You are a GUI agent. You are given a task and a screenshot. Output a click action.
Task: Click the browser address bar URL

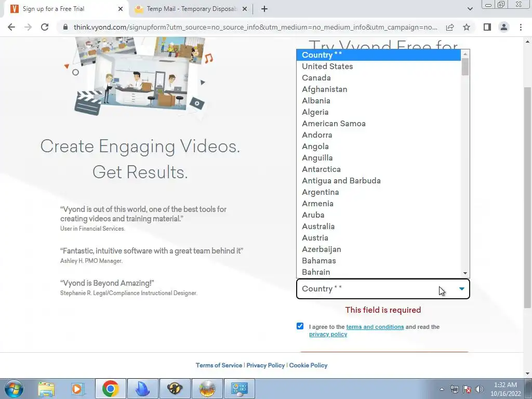[x=255, y=27]
